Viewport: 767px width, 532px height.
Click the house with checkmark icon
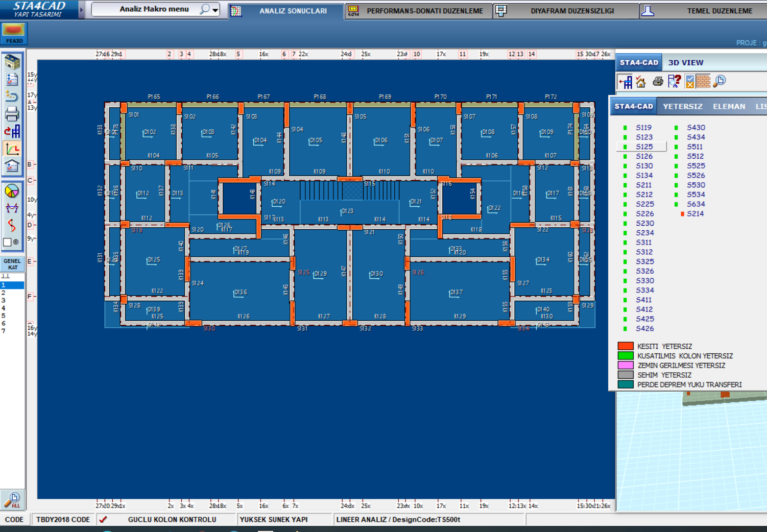(641, 82)
